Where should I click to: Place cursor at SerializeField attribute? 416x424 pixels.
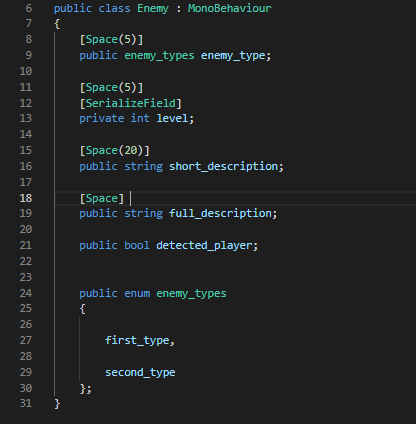pos(130,103)
